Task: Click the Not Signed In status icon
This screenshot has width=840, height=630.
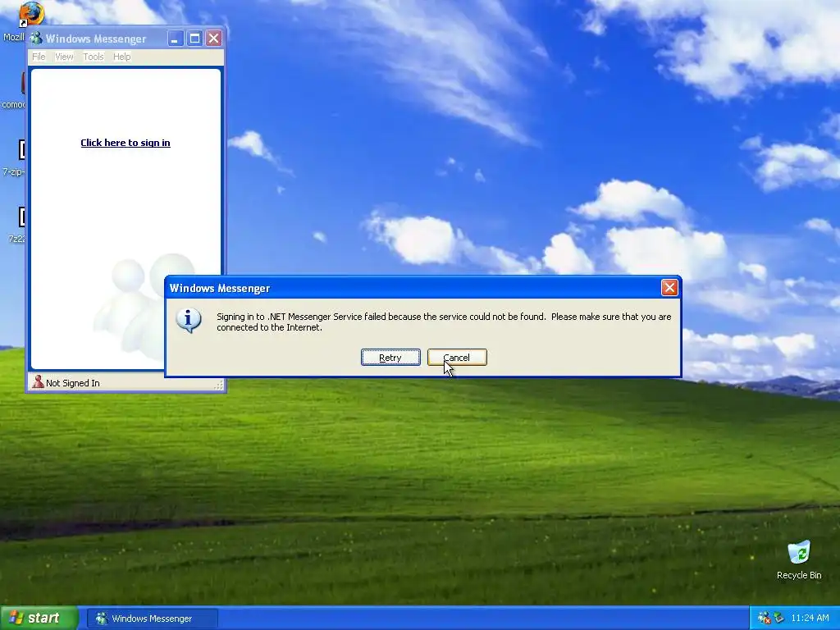Action: coord(38,382)
